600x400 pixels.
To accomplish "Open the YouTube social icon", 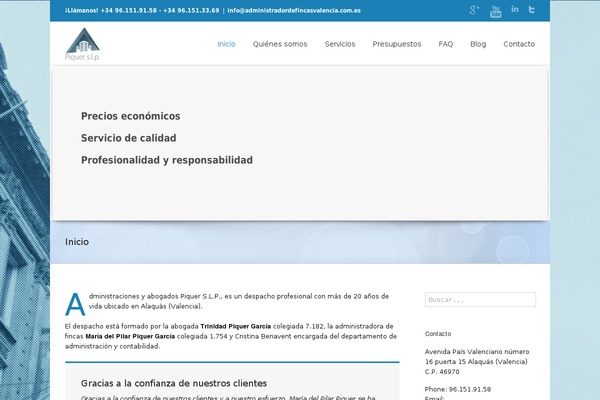I will click(x=496, y=11).
